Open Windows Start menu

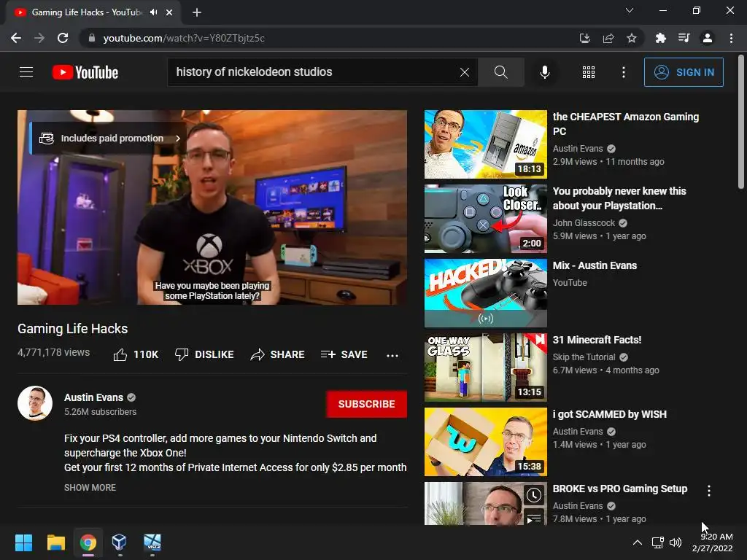(x=23, y=542)
